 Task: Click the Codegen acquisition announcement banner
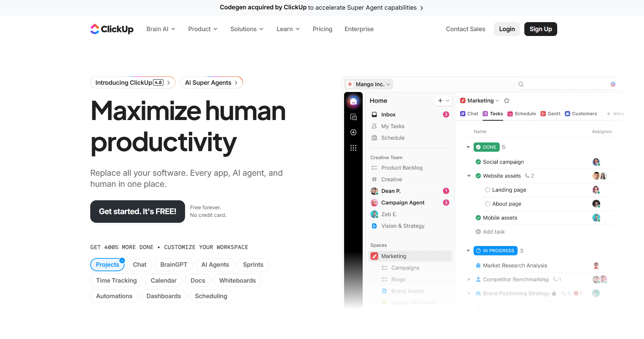click(x=322, y=8)
